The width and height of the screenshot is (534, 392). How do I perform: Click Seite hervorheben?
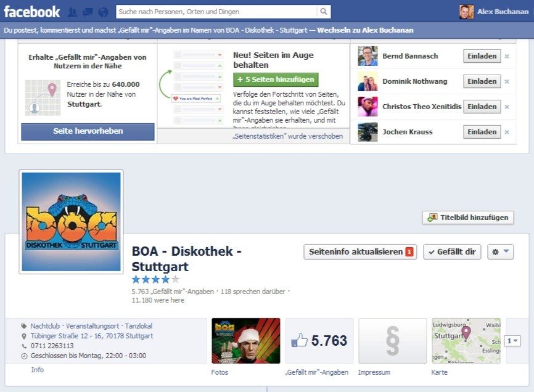[x=87, y=132]
